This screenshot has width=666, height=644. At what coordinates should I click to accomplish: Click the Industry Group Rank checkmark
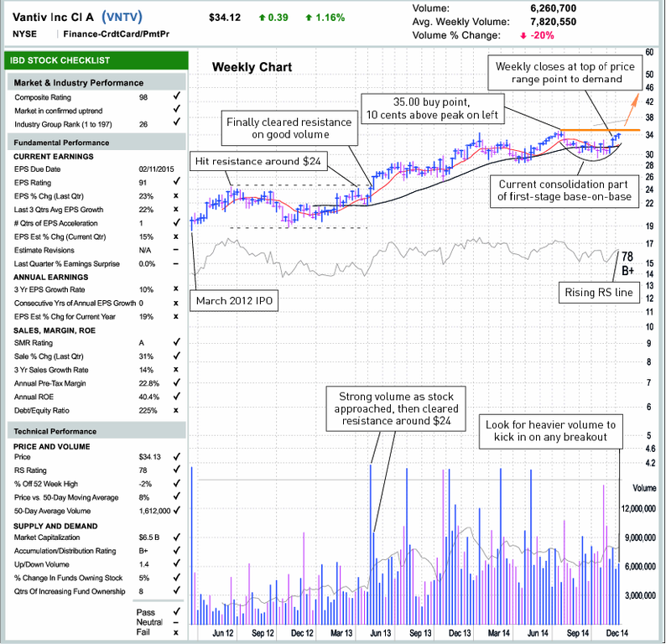(x=177, y=122)
